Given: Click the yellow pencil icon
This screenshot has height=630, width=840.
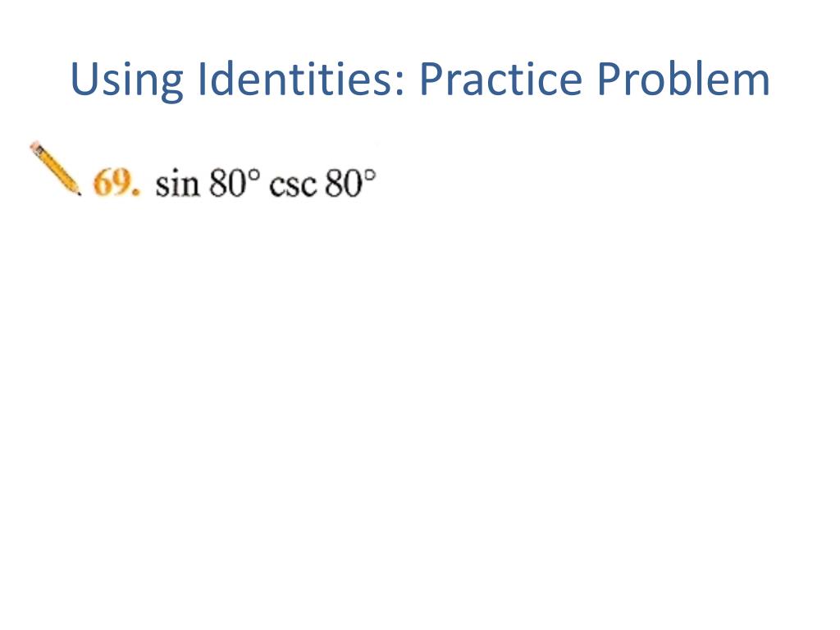Looking at the screenshot, I should 56,168.
